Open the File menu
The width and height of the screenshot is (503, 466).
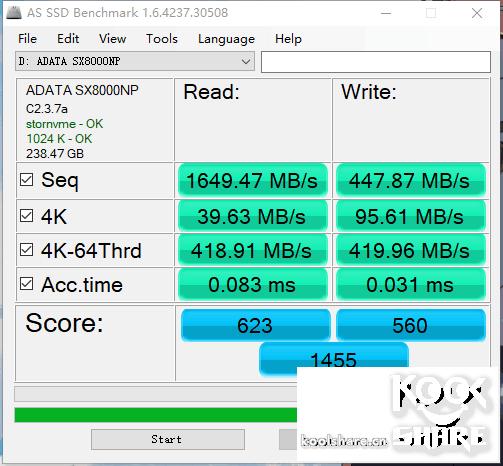point(27,39)
